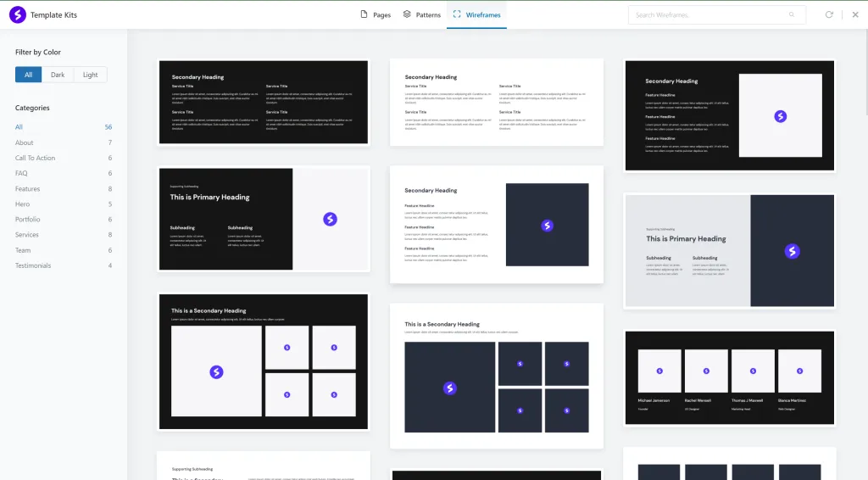This screenshot has height=480, width=868.
Task: Select the dark services grid wireframe thumbnail
Action: point(264,103)
